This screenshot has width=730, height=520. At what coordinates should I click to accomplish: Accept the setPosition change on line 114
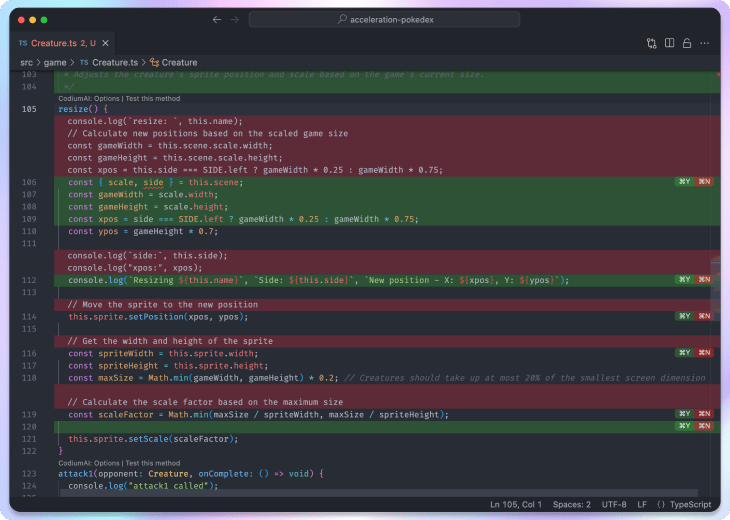(684, 316)
